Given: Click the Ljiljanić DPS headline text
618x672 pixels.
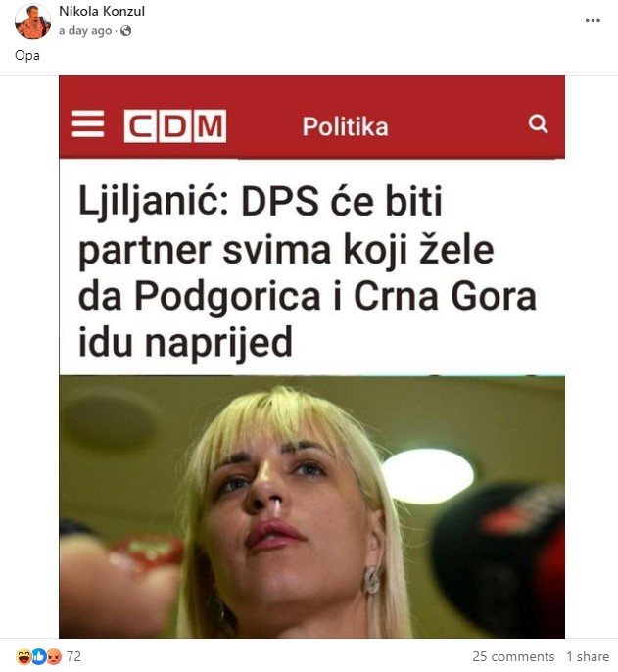Looking at the screenshot, I should pos(307,271).
